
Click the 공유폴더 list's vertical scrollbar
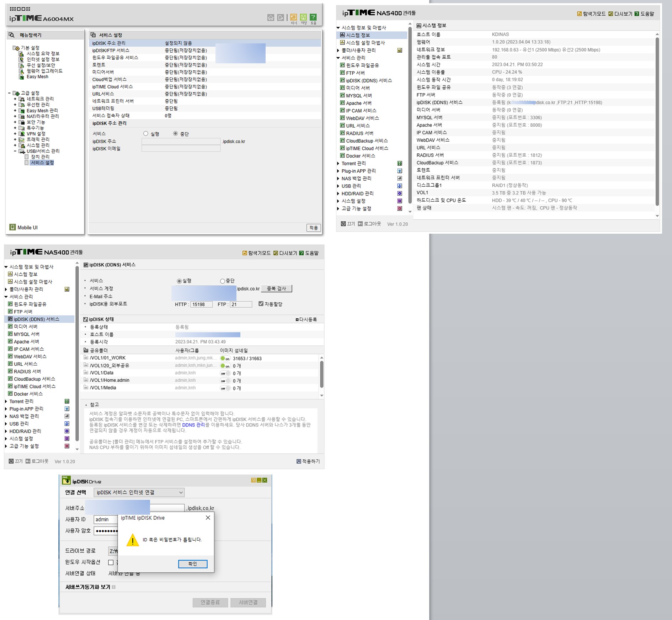321,374
